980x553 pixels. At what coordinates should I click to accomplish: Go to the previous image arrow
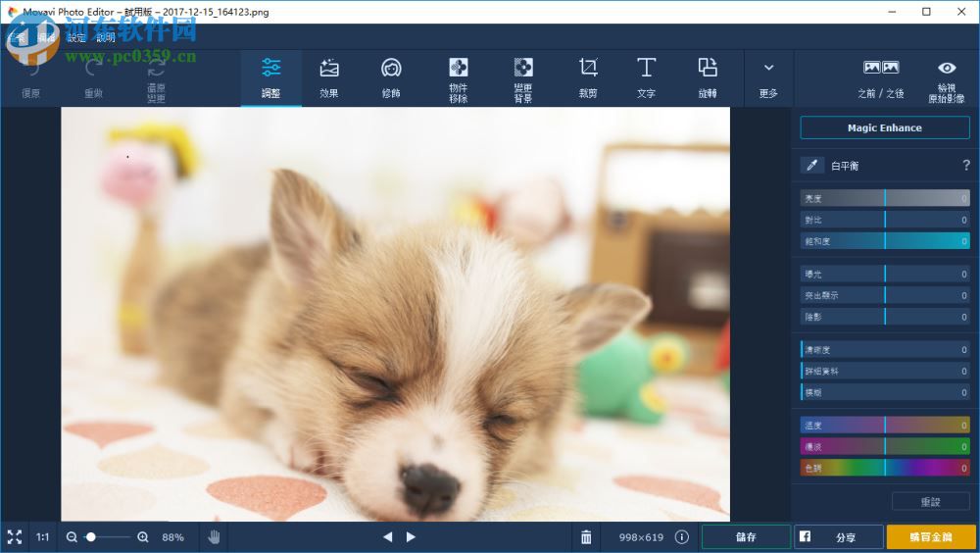387,536
